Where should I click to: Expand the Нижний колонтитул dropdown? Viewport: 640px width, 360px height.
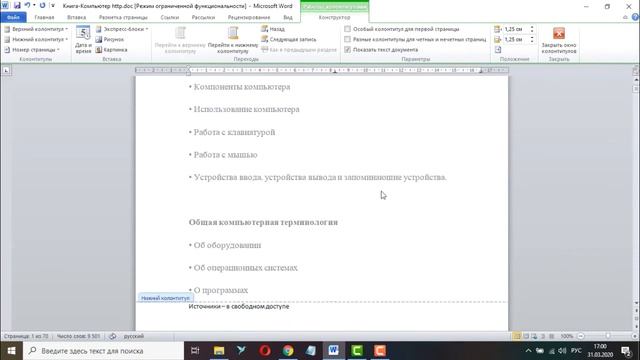click(x=36, y=40)
